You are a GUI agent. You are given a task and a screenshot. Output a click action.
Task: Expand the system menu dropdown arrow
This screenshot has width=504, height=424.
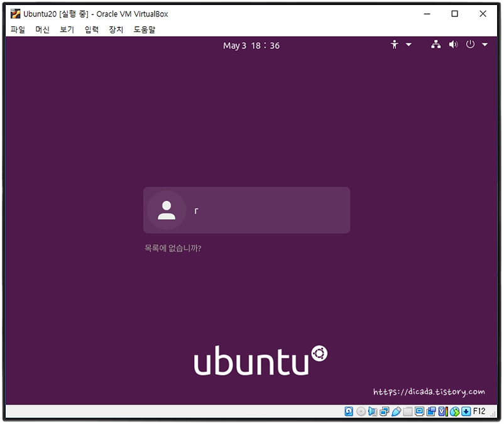(485, 45)
